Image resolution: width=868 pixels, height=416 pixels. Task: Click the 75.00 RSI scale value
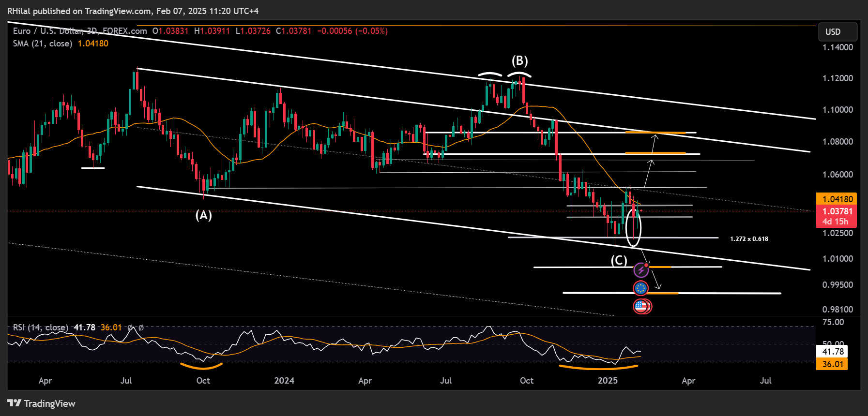click(x=833, y=322)
